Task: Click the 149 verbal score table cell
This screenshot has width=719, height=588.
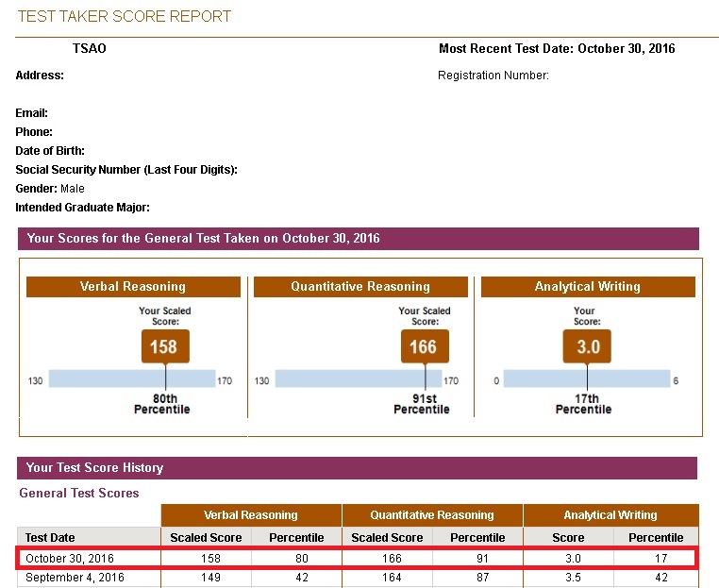Action: click(211, 578)
